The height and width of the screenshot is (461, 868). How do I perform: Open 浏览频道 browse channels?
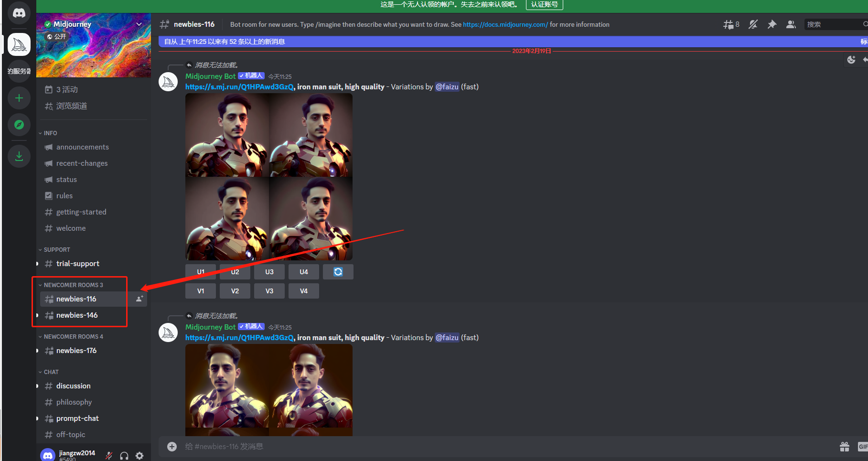(x=93, y=106)
